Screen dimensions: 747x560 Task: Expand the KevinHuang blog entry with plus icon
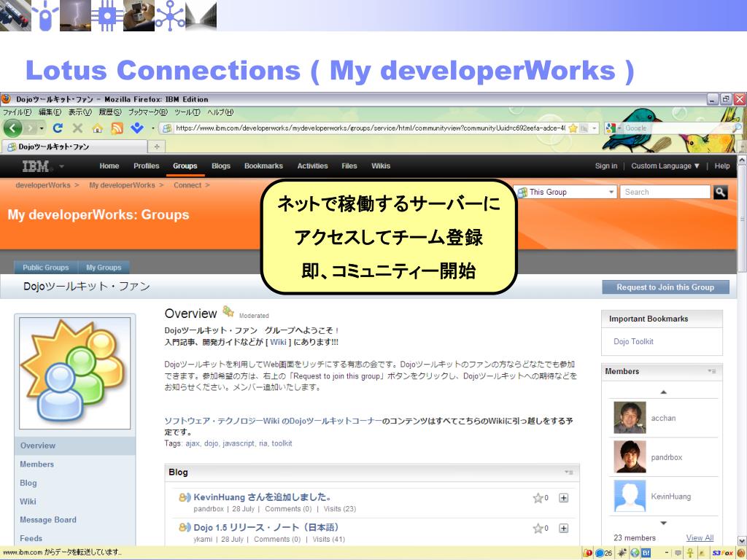[x=564, y=498]
